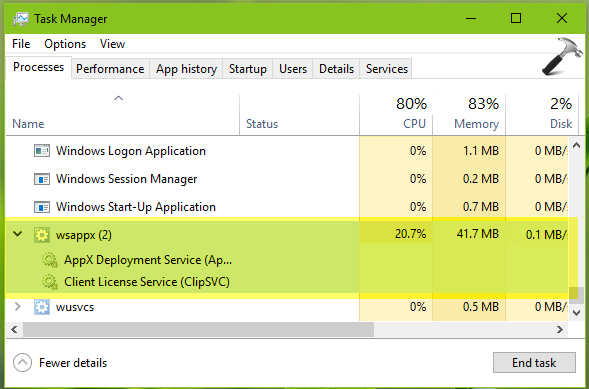This screenshot has height=389, width=589.
Task: Click the 0.5 MB memory value
Action: pos(481,307)
